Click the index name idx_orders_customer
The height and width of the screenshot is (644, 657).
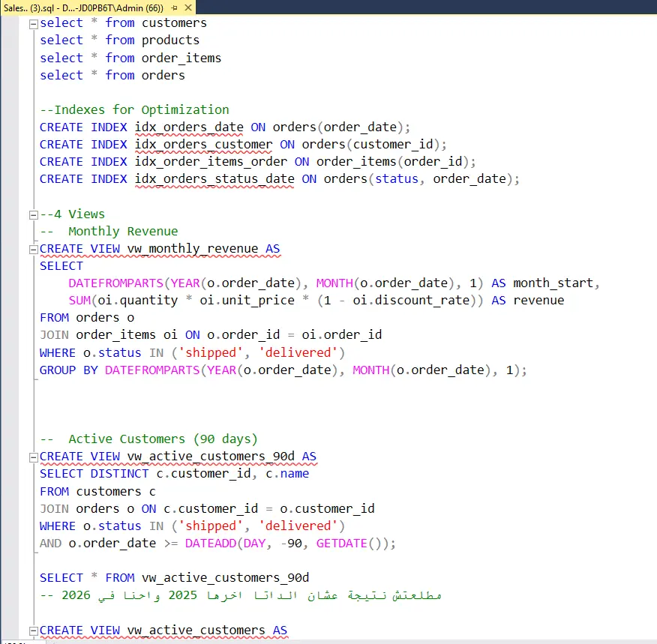point(203,145)
